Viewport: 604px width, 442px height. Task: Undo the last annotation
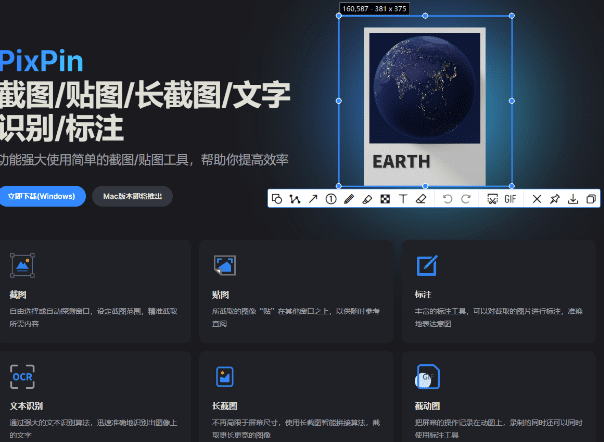[x=447, y=199]
